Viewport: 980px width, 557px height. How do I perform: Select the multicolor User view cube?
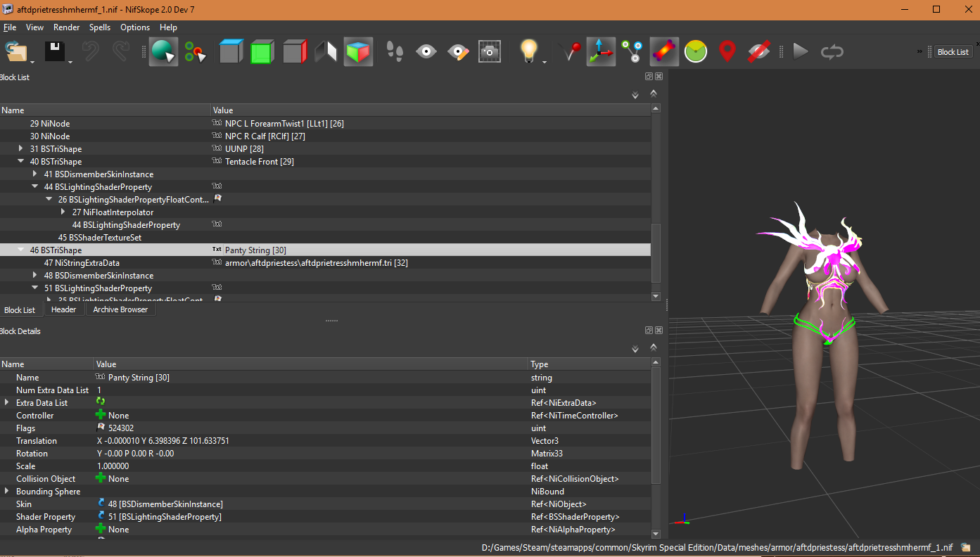point(358,51)
